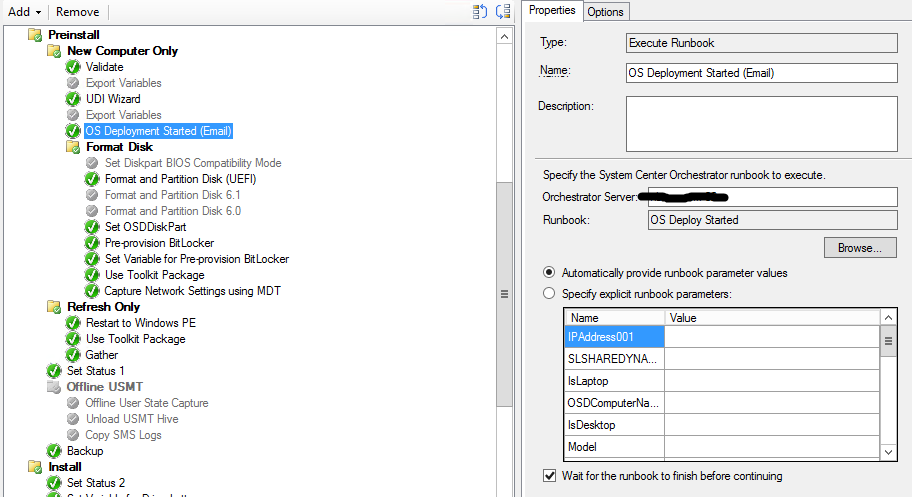Open the Properties tab
The height and width of the screenshot is (497, 912).
pyautogui.click(x=552, y=11)
